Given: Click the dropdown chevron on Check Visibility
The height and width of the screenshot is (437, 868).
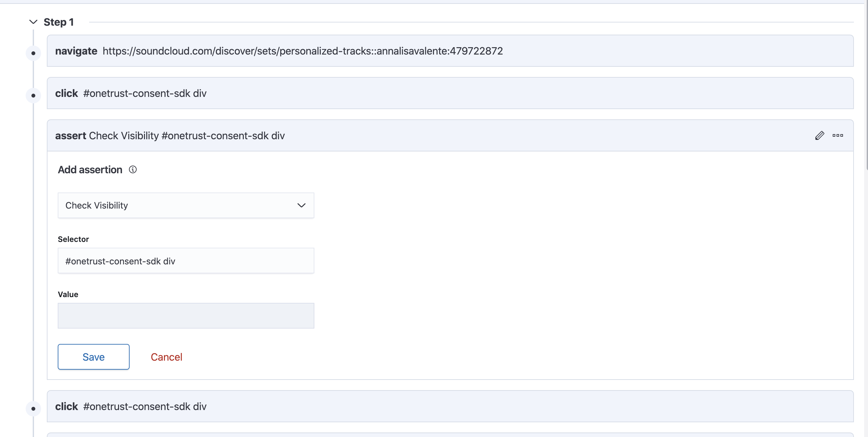Looking at the screenshot, I should [x=302, y=205].
